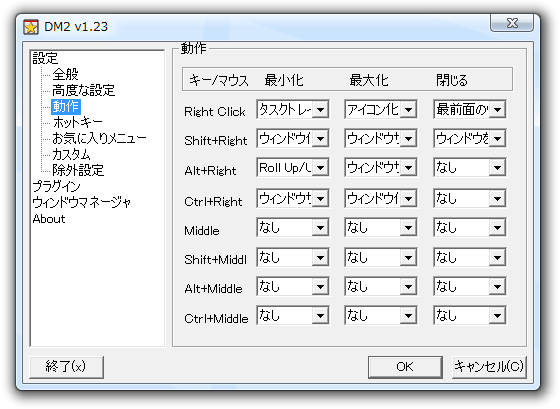Open カスタム settings page
Screen dimensions: 560x409
tap(71, 154)
